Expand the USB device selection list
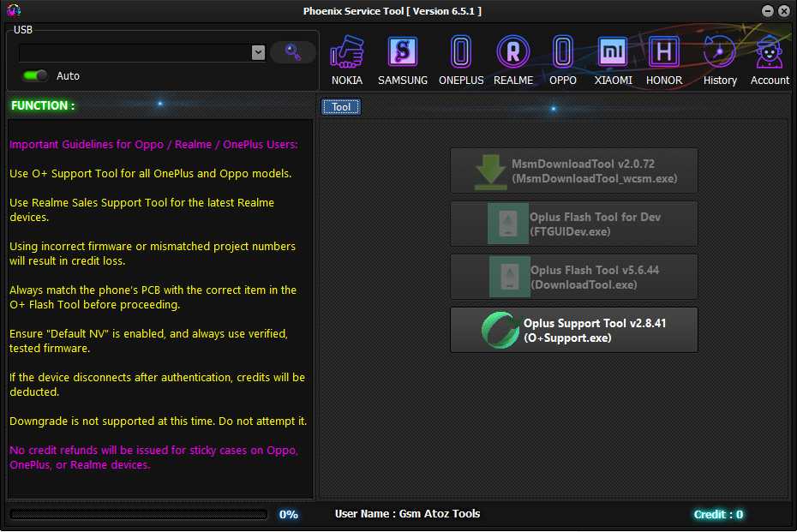Screen dimensions: 797x532 pyautogui.click(x=259, y=52)
